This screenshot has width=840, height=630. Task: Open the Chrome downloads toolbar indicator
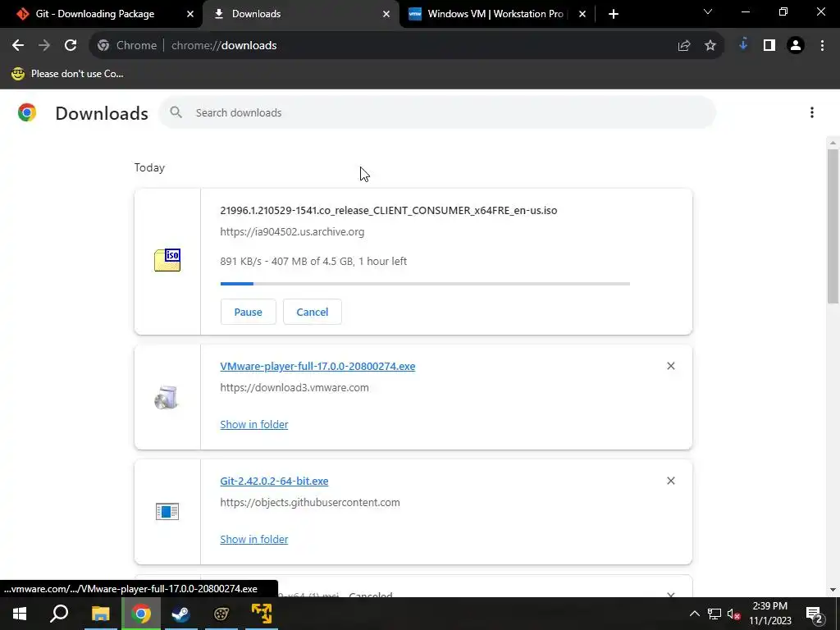[743, 46]
